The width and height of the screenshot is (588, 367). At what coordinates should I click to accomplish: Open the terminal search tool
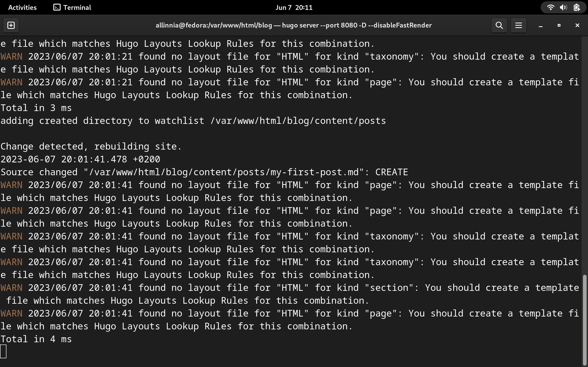point(499,25)
